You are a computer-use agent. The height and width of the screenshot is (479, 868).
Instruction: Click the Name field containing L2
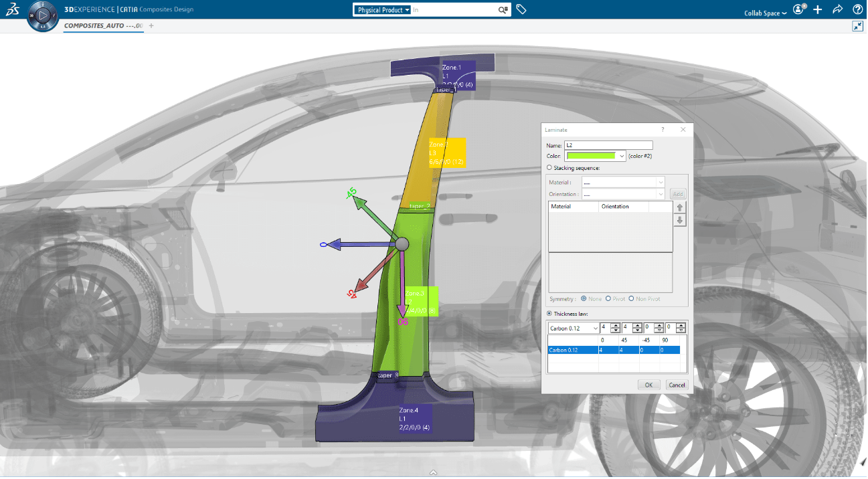608,145
